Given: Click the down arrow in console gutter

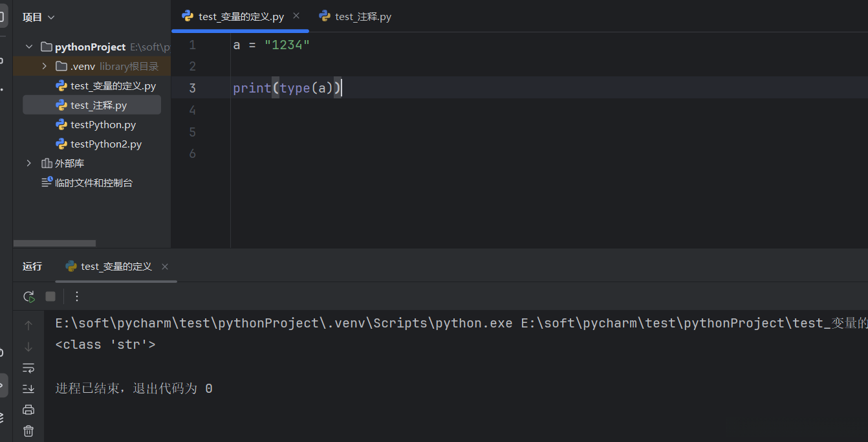Looking at the screenshot, I should 28,346.
